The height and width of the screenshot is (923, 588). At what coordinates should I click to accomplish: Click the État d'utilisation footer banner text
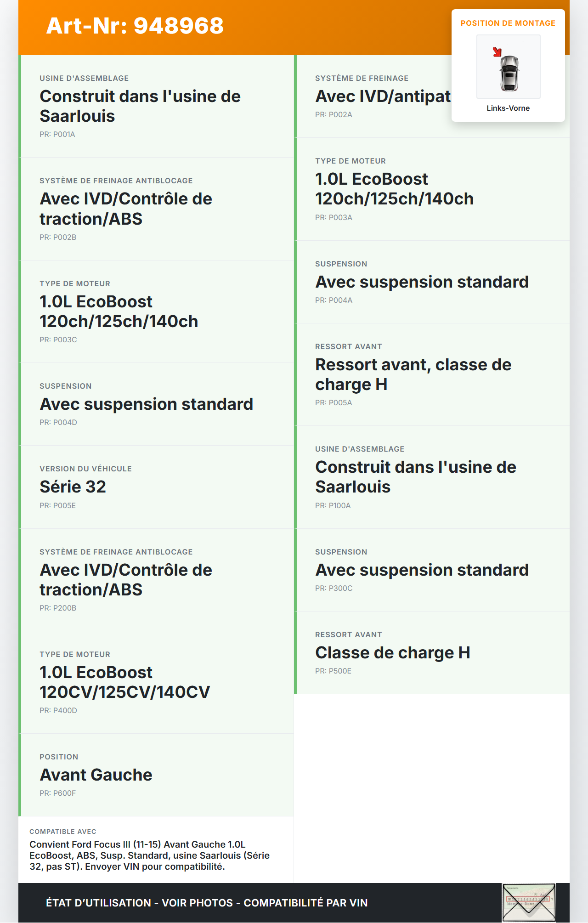coord(207,903)
